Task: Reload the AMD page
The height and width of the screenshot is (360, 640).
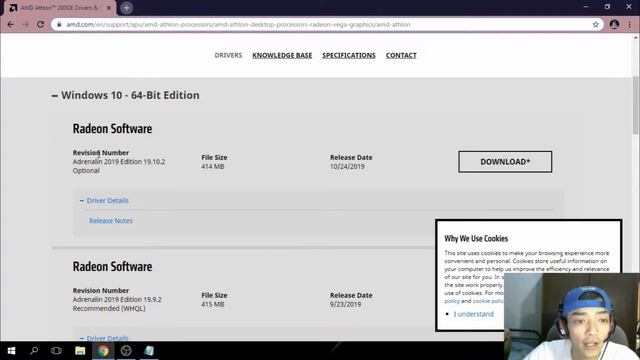Action: (40, 24)
